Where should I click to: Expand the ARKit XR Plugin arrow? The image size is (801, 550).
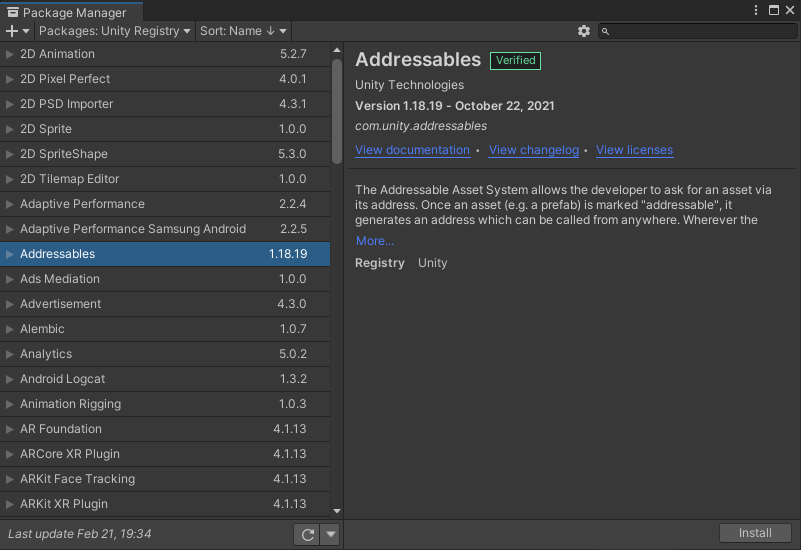[x=9, y=505]
